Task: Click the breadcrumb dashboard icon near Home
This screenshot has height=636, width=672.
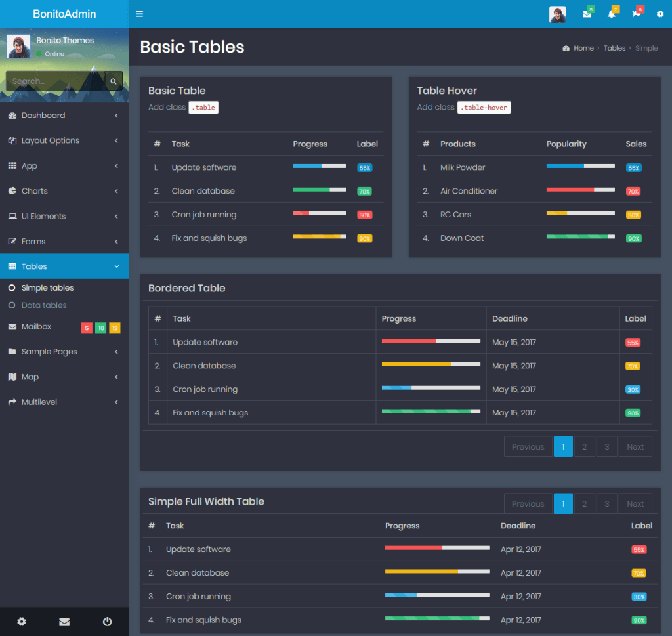Action: tap(566, 49)
